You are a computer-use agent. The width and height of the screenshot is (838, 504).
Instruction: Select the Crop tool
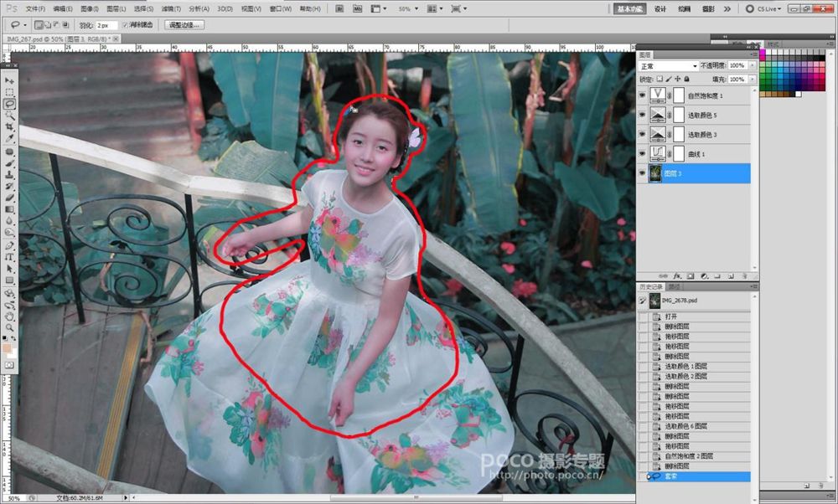pos(9,126)
